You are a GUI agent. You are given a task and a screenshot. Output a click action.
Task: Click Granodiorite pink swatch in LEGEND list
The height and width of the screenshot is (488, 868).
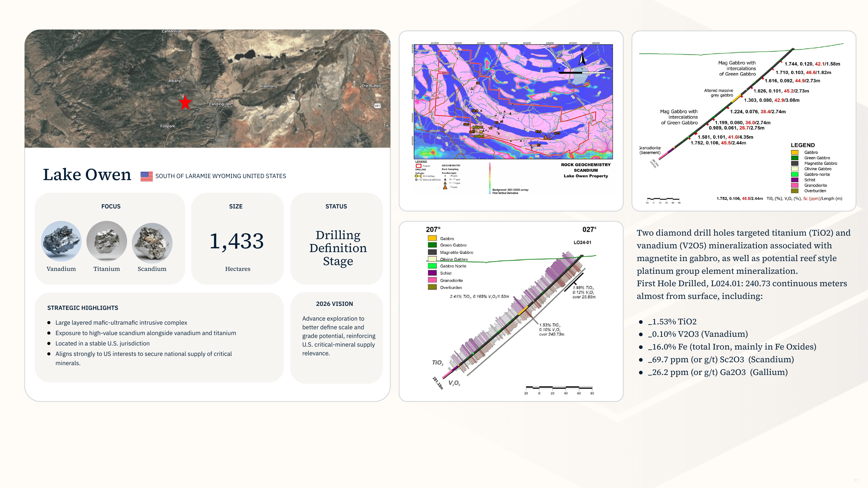pos(795,185)
